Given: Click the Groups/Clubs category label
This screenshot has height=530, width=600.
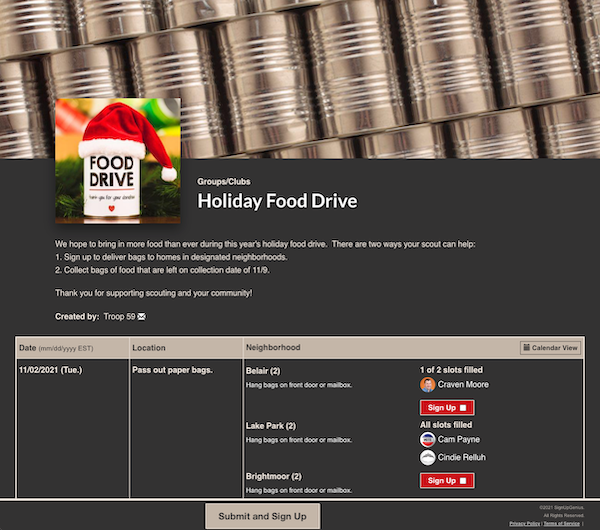Looking at the screenshot, I should (224, 181).
